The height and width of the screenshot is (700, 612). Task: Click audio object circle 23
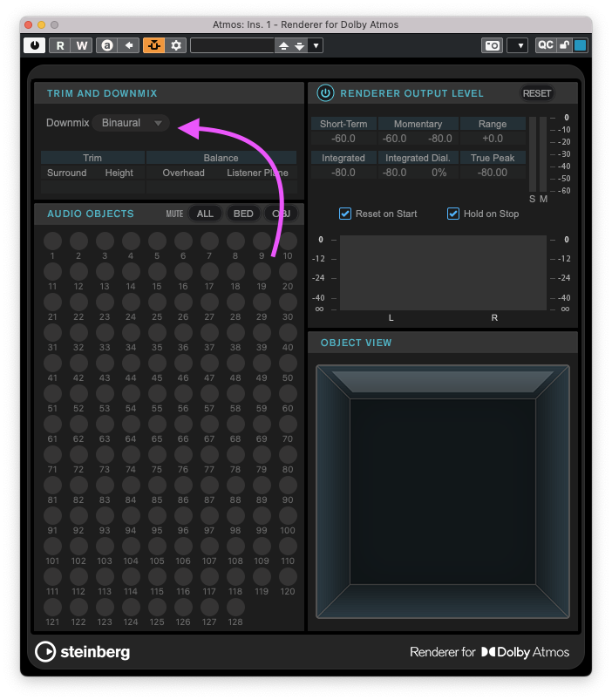(x=105, y=302)
